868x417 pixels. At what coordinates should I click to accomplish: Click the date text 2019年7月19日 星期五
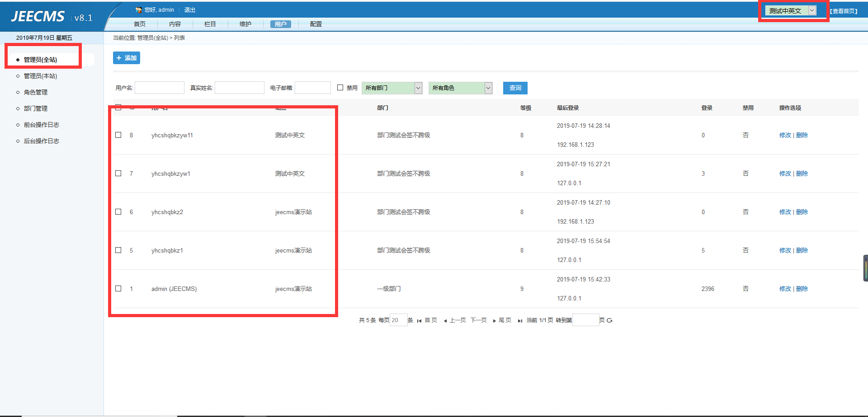[x=44, y=38]
